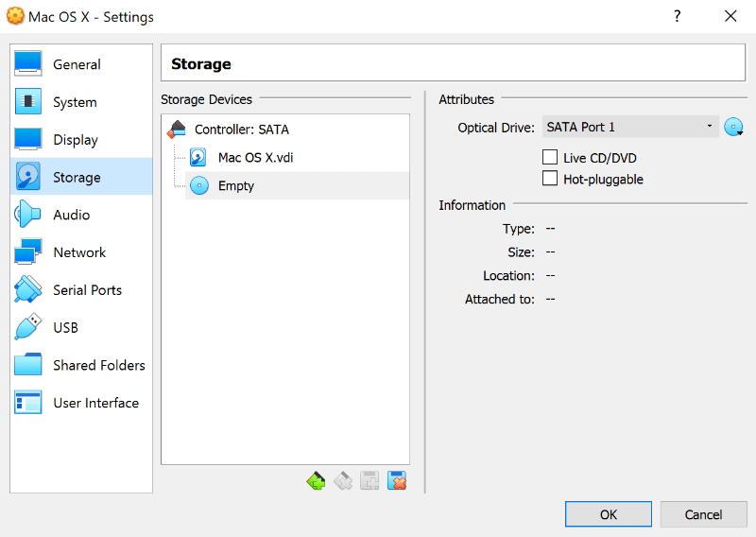Select Controller: SATA in the storage tree
Image resolution: width=756 pixels, height=537 pixels.
click(242, 130)
